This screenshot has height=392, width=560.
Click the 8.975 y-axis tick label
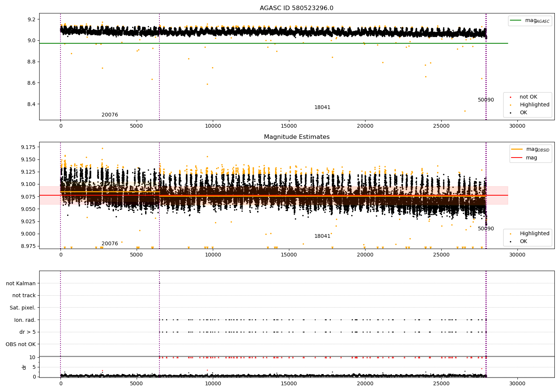point(28,246)
